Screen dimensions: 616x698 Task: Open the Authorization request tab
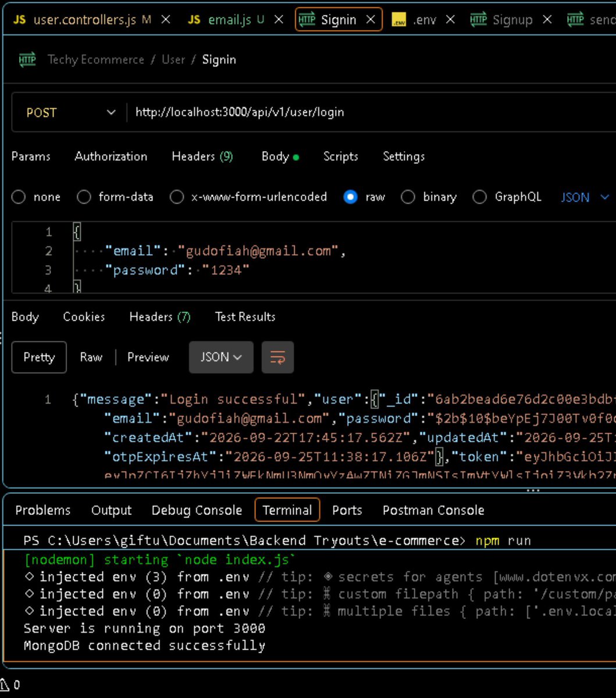tap(111, 156)
